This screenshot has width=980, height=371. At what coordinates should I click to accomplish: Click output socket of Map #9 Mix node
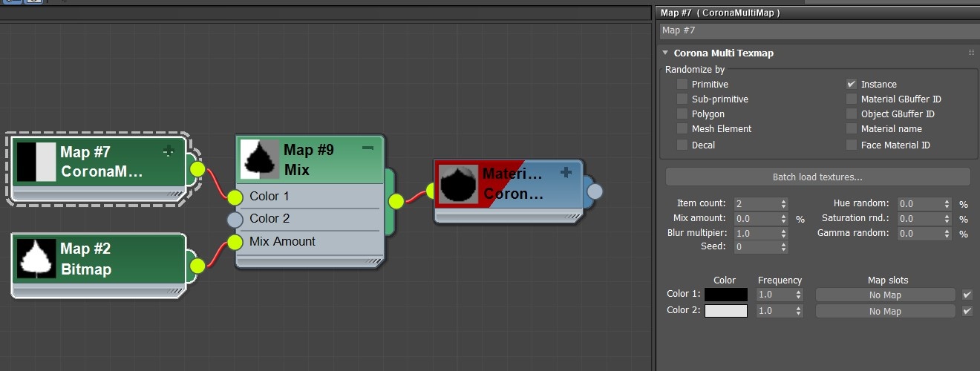point(396,200)
